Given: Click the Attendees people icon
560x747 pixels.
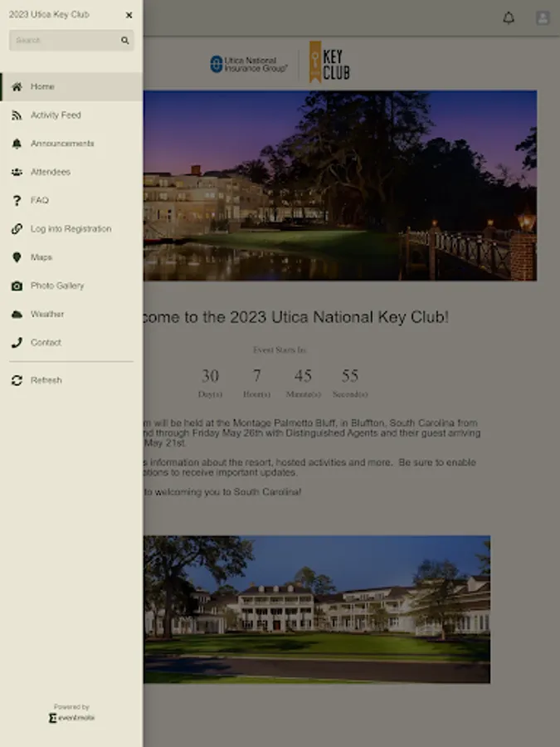Looking at the screenshot, I should pyautogui.click(x=17, y=172).
